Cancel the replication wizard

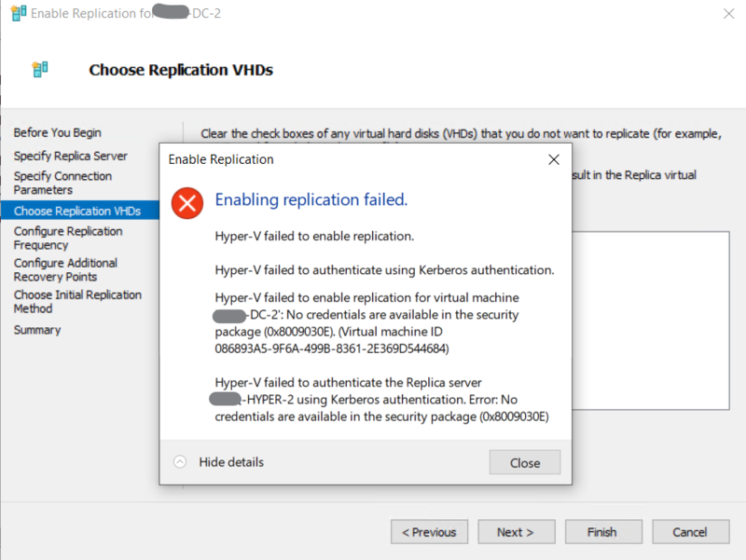(x=690, y=532)
